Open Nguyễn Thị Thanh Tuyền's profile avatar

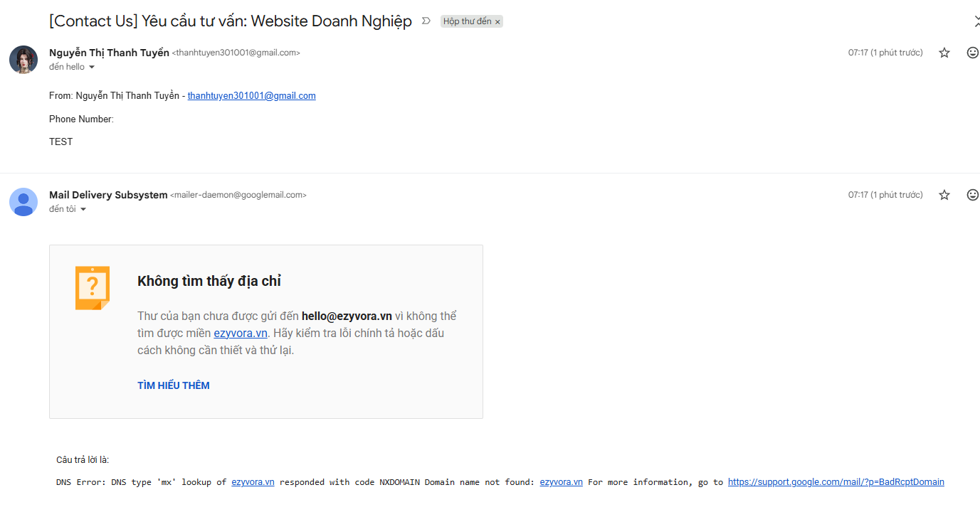(23, 60)
